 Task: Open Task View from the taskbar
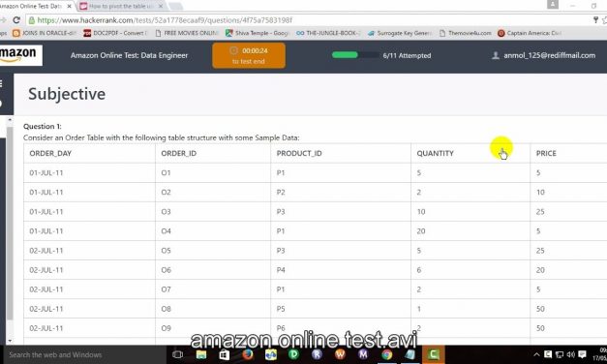[178, 354]
